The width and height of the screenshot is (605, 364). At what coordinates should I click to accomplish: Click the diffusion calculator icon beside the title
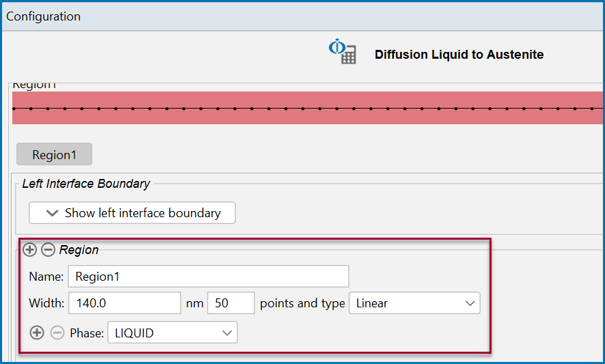point(342,51)
